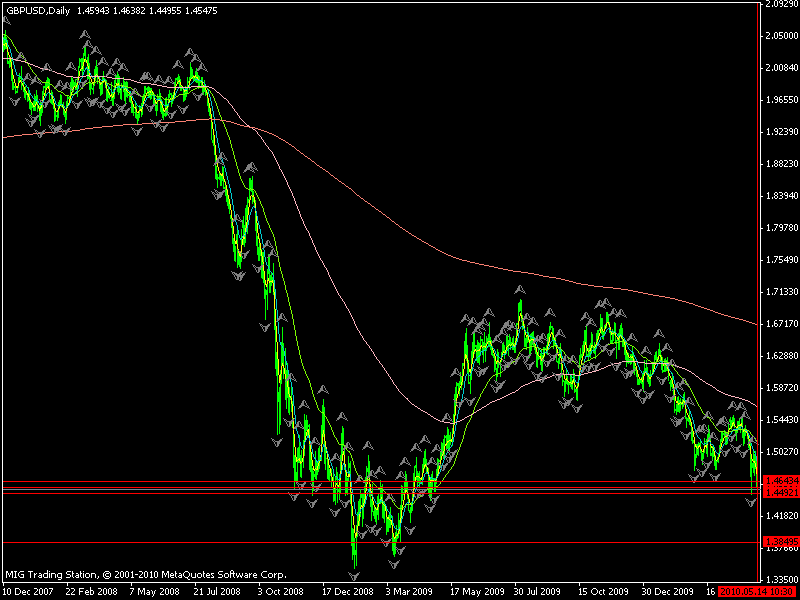Click the red 2010.05.14 10:30 date tag
Image resolution: width=800 pixels, height=600 pixels.
[757, 591]
